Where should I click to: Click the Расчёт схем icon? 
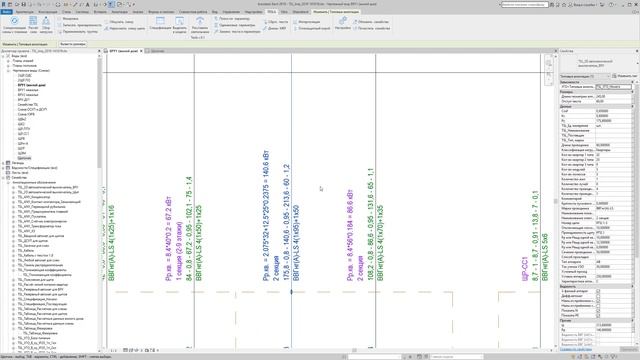[x=33, y=21]
